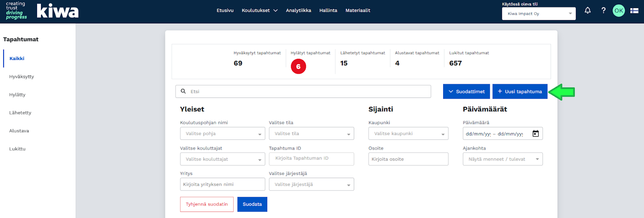Open the date range calendar icon
The image size is (644, 218).
point(535,134)
